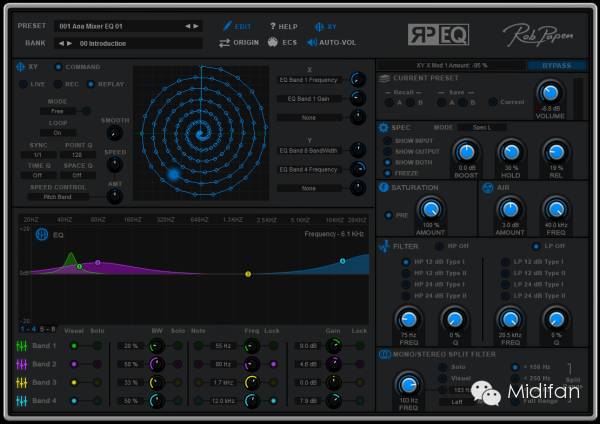Viewport: 600px width, 424px height.
Task: Click the XY panel crosshair icon
Action: (21, 67)
